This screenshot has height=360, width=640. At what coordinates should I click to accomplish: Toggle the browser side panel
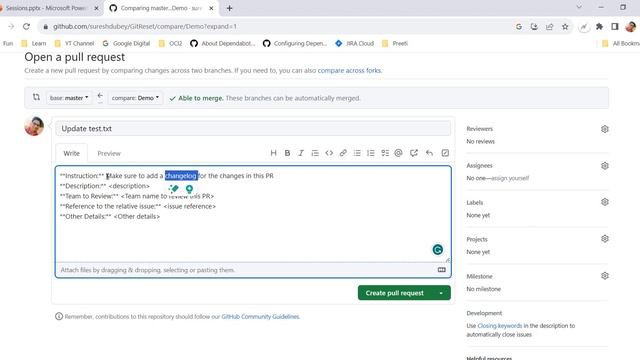pos(615,27)
